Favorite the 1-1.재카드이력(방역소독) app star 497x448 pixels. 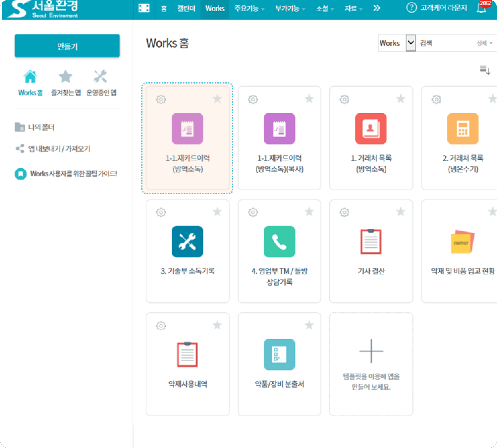(217, 98)
